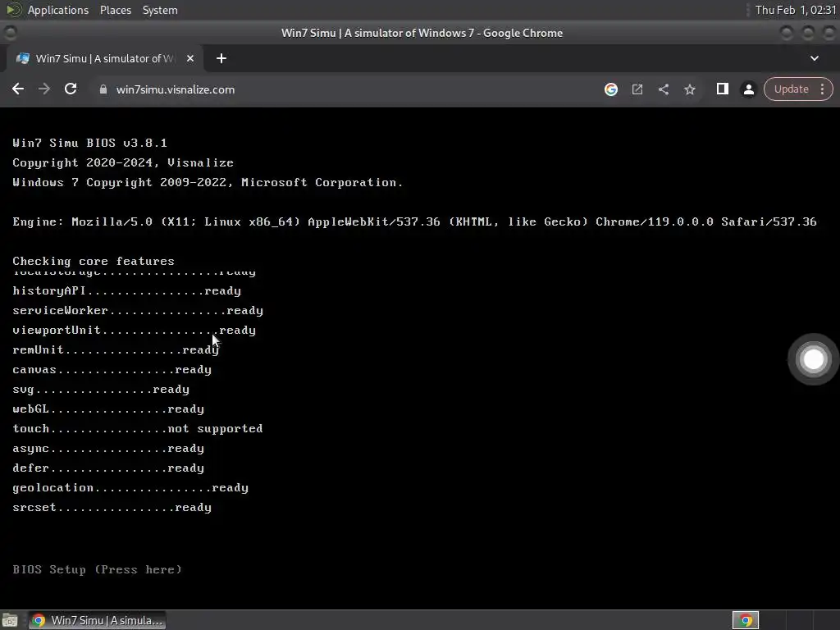Click the 'geolocation' ready line

pos(130,488)
